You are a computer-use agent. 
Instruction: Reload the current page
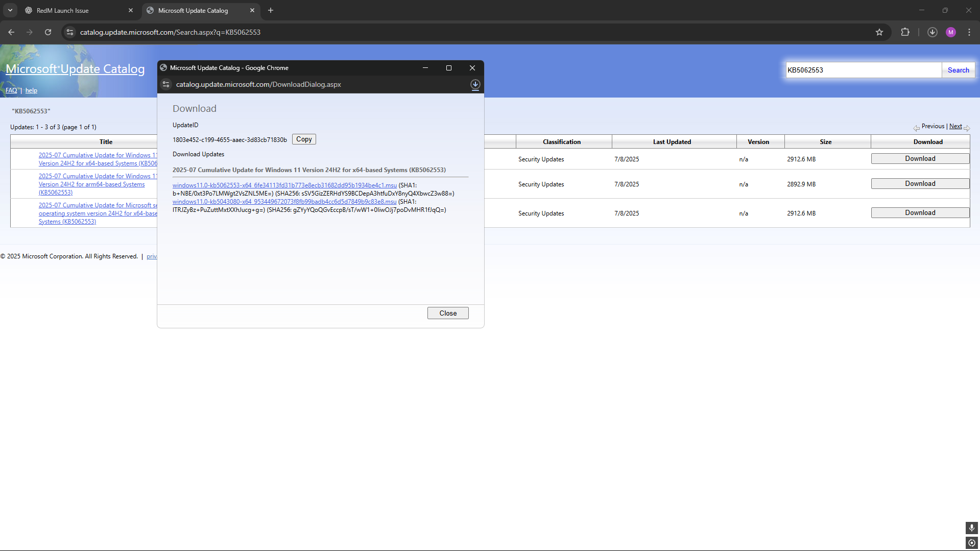(x=48, y=32)
